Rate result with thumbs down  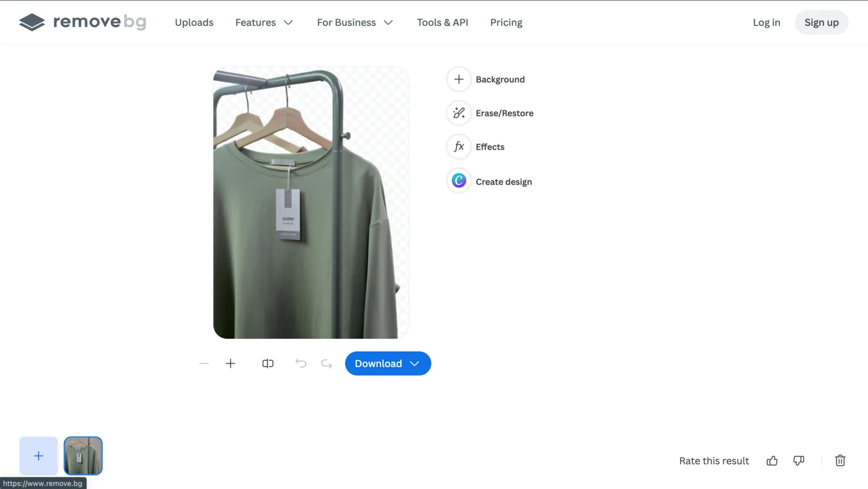coord(799,461)
